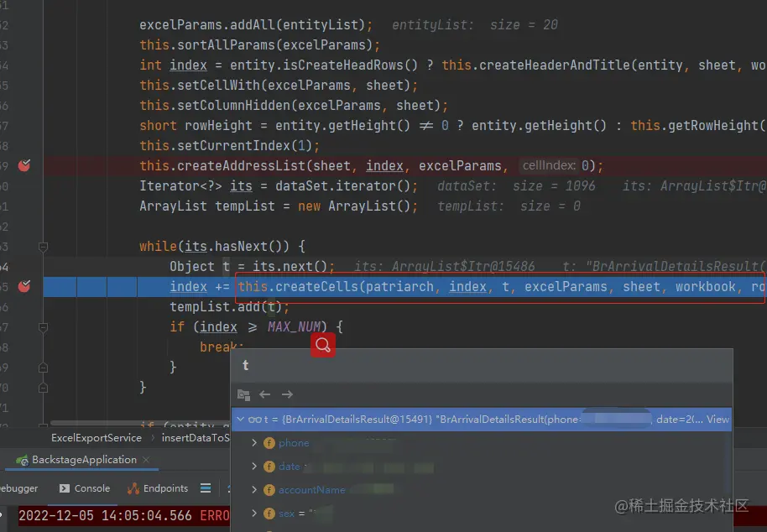Image resolution: width=767 pixels, height=532 pixels.
Task: Click the forward arrow in the t popup
Action: [x=287, y=394]
